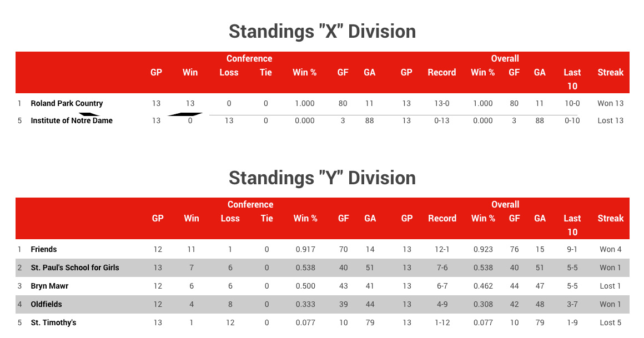Click Friends' 12-1 overall record cell
Image resolution: width=644 pixels, height=338 pixels.
pyautogui.click(x=442, y=249)
